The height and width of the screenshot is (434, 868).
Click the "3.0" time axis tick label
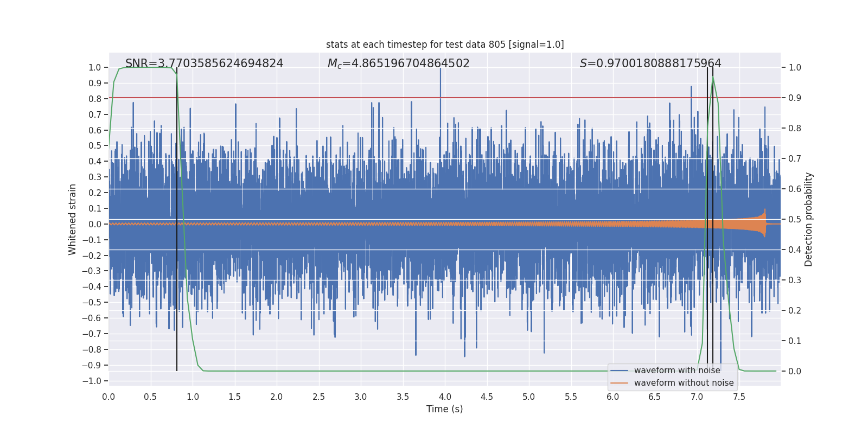[x=361, y=397]
